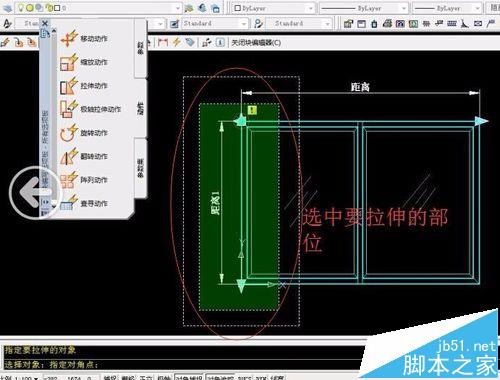
Task: Click the yellow alert icon on the parameter
Action: (x=252, y=110)
